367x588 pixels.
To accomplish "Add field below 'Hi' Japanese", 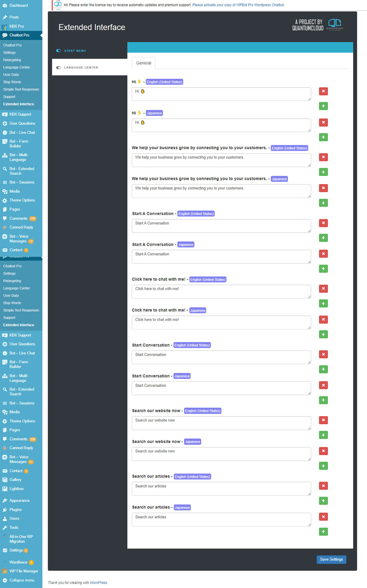I will [x=323, y=137].
